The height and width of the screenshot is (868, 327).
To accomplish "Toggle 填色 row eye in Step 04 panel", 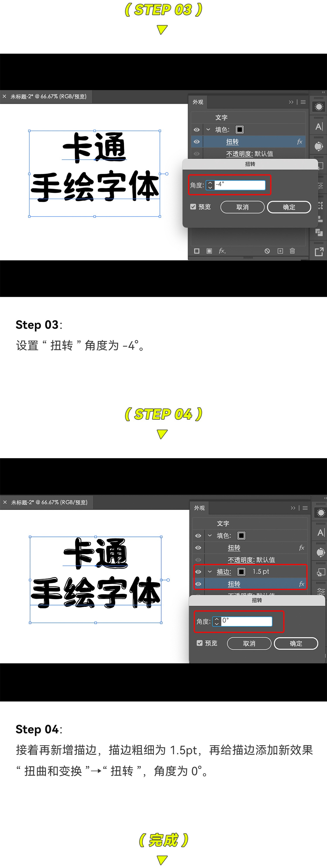I will pyautogui.click(x=198, y=536).
